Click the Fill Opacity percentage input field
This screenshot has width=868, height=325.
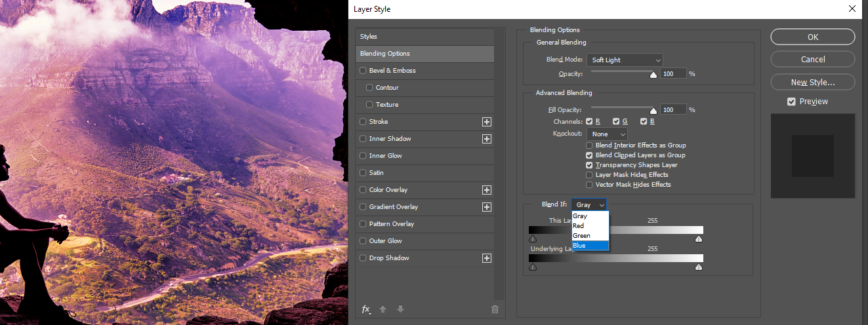pos(673,109)
